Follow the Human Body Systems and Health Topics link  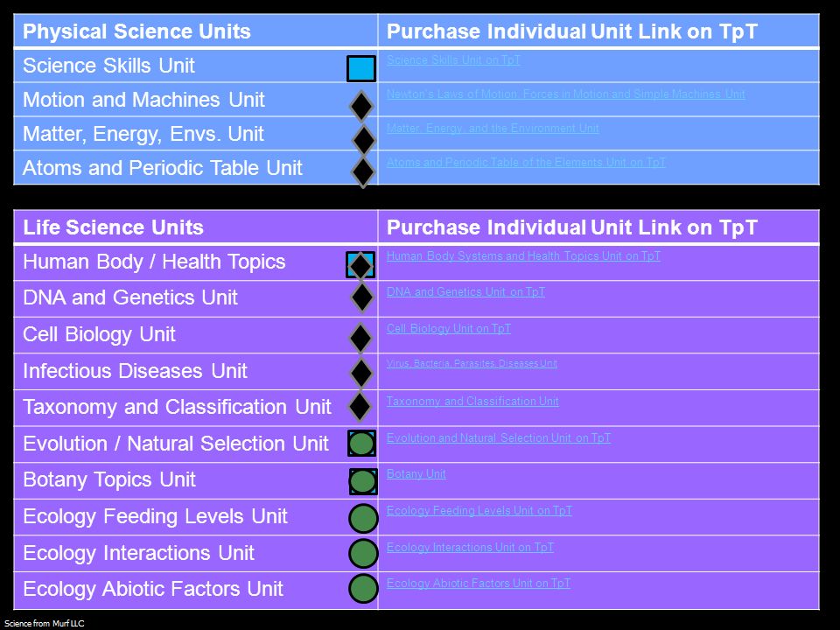pos(523,256)
